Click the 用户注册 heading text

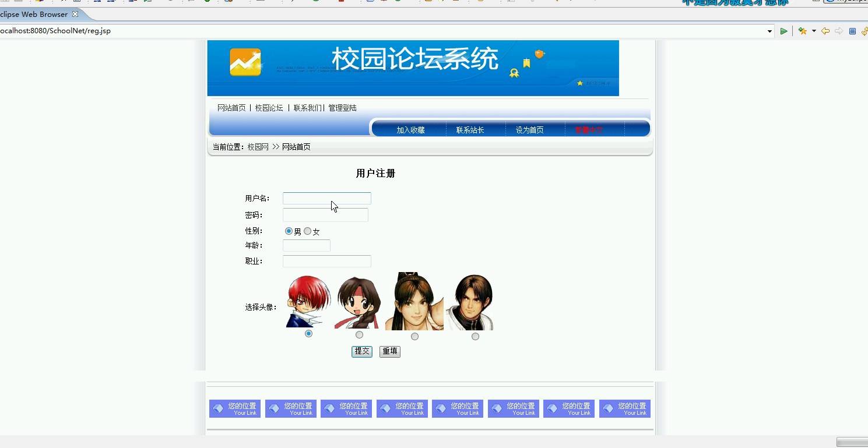pos(376,173)
